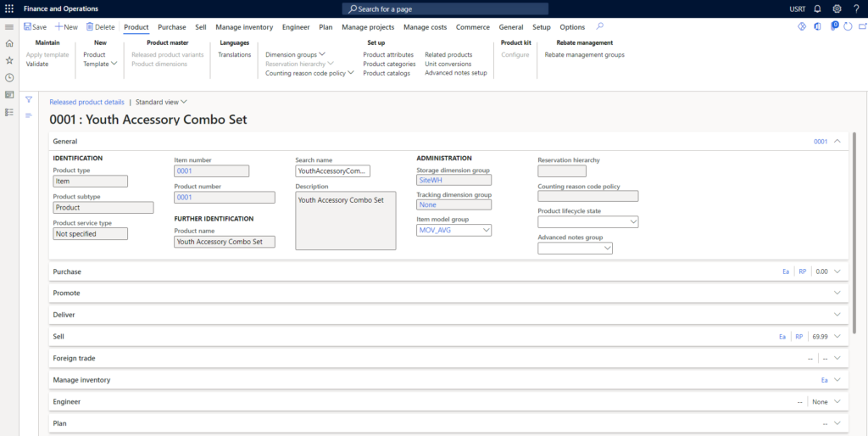Open the Manage inventory tab
Viewport: 868px width, 436px height.
pyautogui.click(x=244, y=27)
